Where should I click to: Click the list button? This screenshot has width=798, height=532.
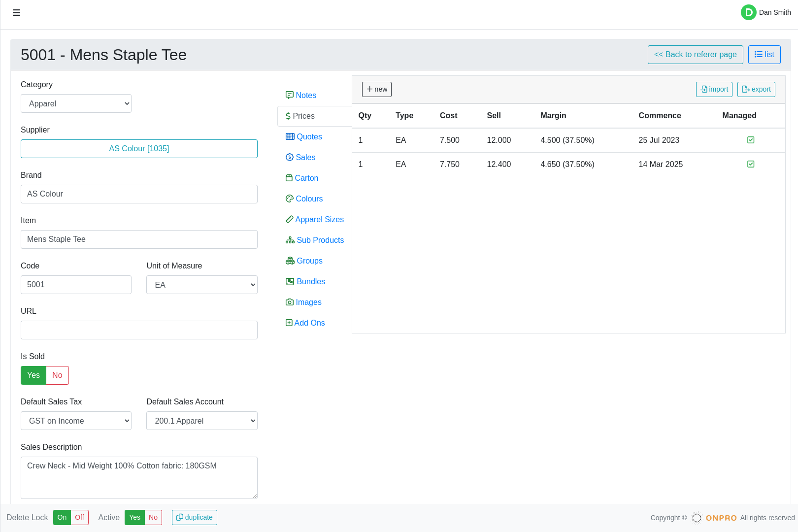(x=764, y=55)
